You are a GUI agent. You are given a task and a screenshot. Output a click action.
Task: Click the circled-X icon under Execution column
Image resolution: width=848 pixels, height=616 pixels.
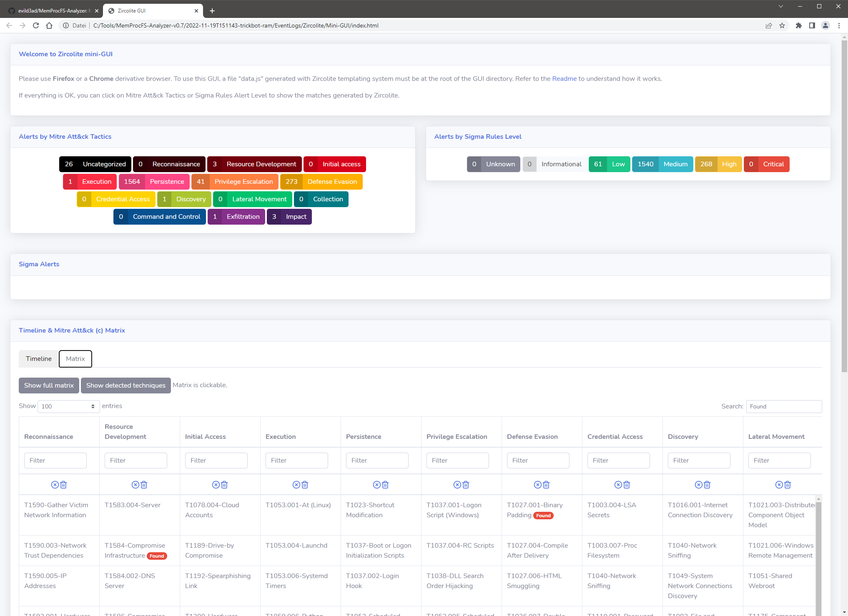tap(296, 485)
